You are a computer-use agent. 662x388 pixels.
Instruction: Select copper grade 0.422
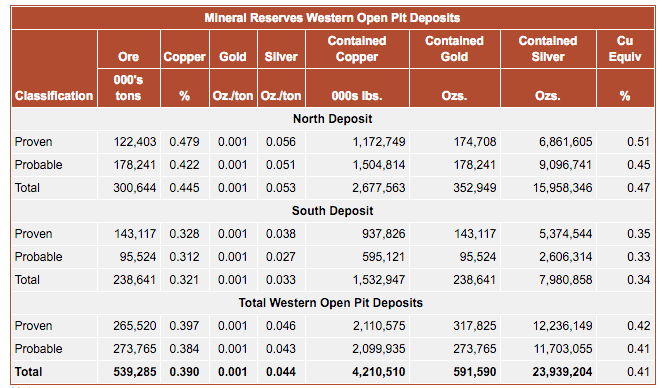point(184,165)
